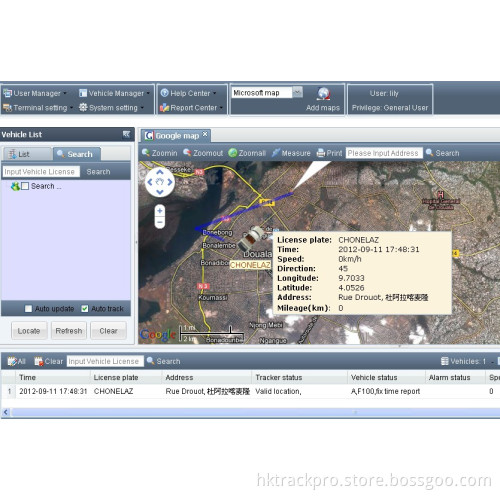Click the Locate button
Image resolution: width=500 pixels, height=500 pixels.
click(x=29, y=331)
